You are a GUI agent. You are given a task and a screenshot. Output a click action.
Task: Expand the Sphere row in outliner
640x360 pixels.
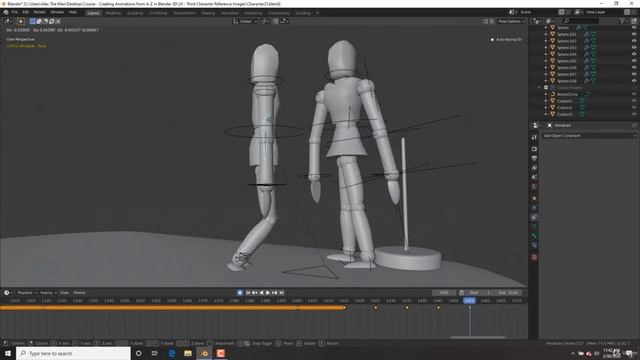click(546, 27)
